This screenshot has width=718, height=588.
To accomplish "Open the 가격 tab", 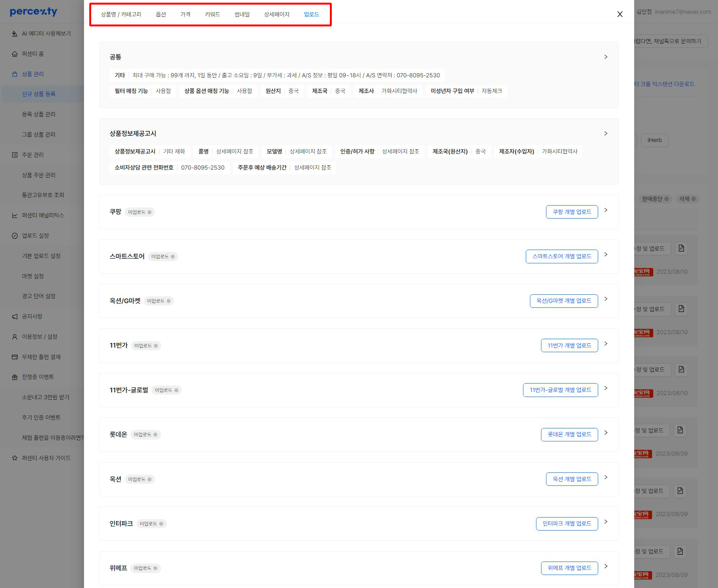I will pos(185,14).
